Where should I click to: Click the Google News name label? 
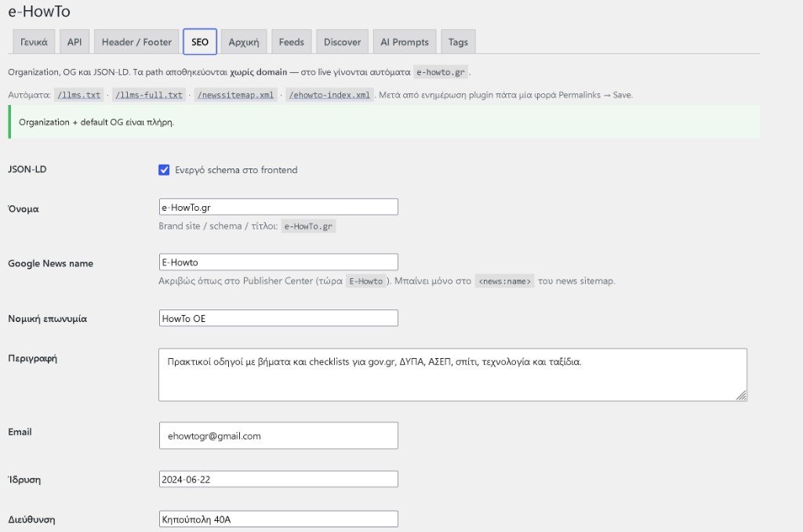[x=51, y=263]
